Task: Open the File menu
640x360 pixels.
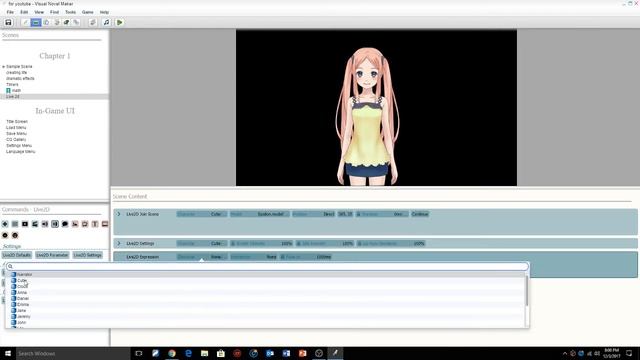Action: (x=10, y=12)
